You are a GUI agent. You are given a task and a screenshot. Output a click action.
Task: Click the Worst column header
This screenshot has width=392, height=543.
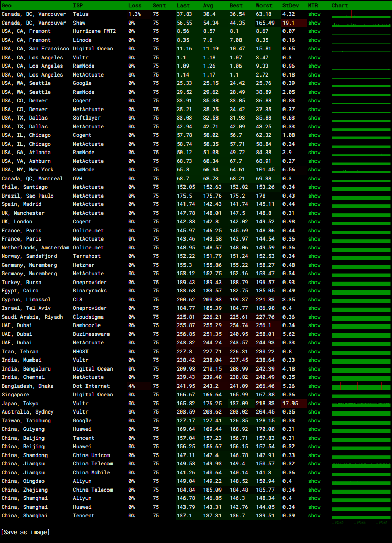coord(264,6)
